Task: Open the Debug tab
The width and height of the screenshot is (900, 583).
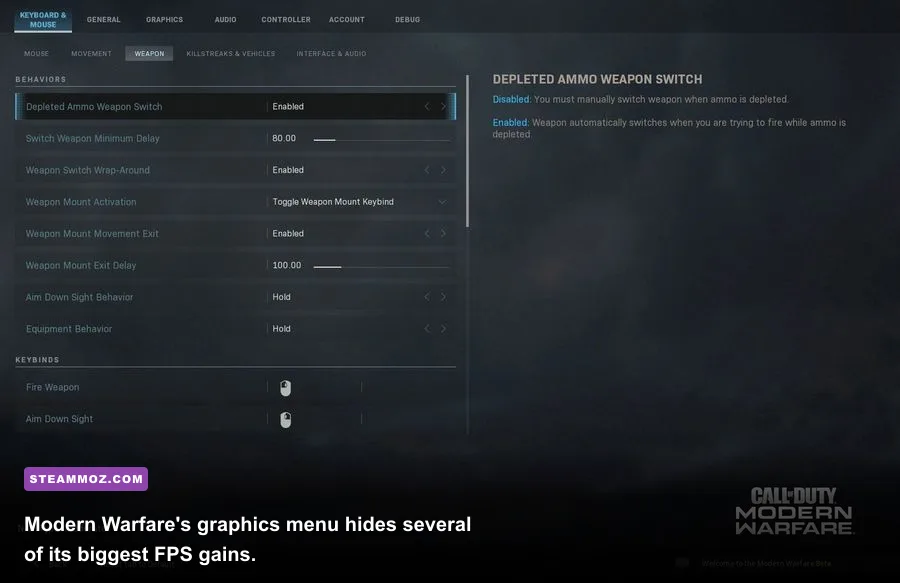Action: [x=408, y=20]
